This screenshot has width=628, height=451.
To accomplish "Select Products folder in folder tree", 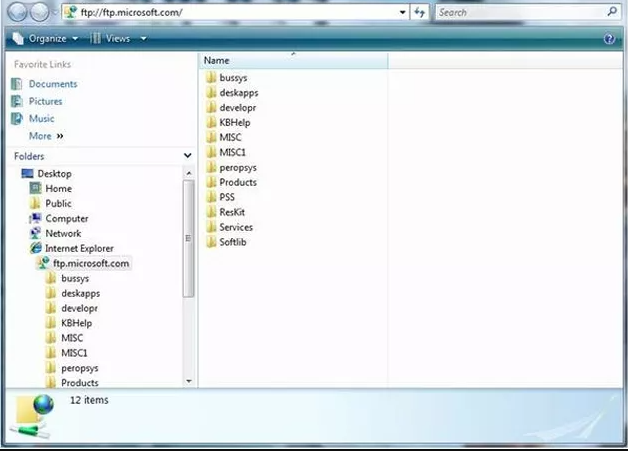I will [x=79, y=383].
